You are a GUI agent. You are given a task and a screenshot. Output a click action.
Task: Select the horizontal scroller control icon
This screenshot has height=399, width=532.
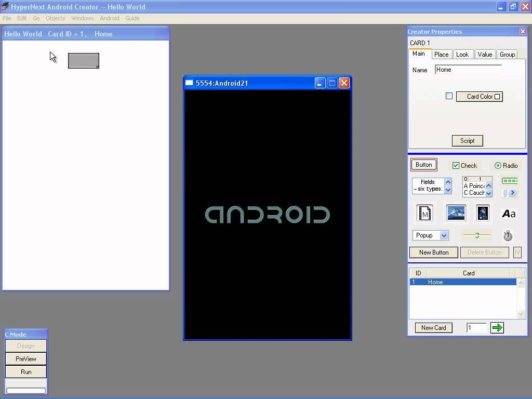click(x=510, y=193)
